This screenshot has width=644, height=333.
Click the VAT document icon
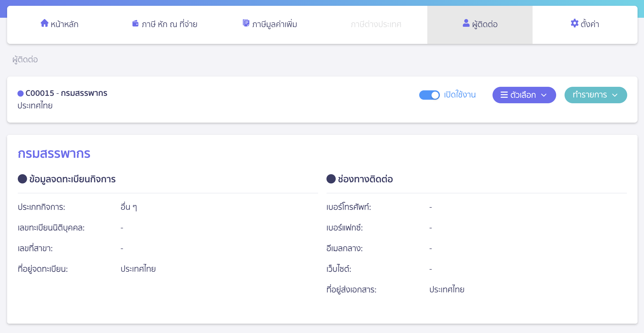[246, 23]
